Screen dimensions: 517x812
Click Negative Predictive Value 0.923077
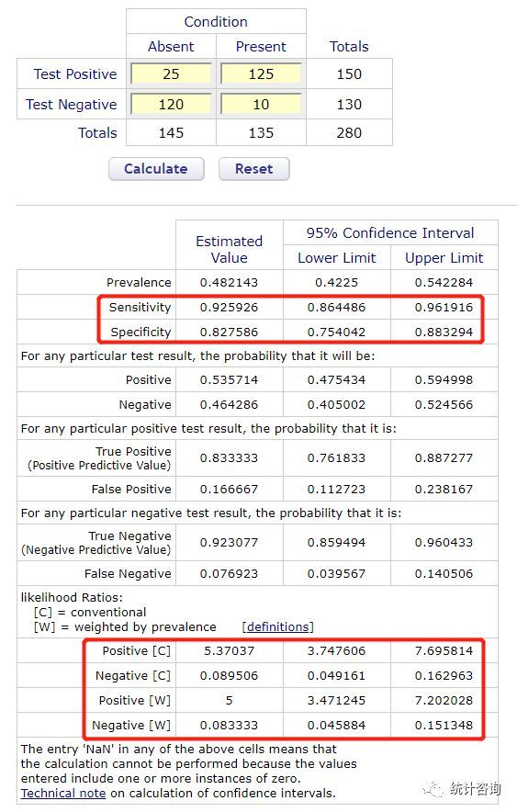point(229,543)
